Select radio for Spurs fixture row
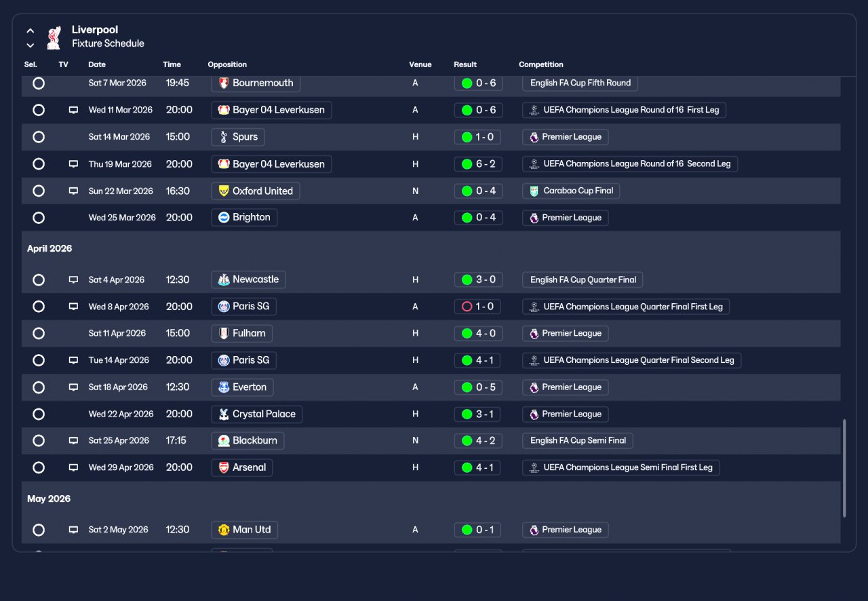 (x=39, y=137)
